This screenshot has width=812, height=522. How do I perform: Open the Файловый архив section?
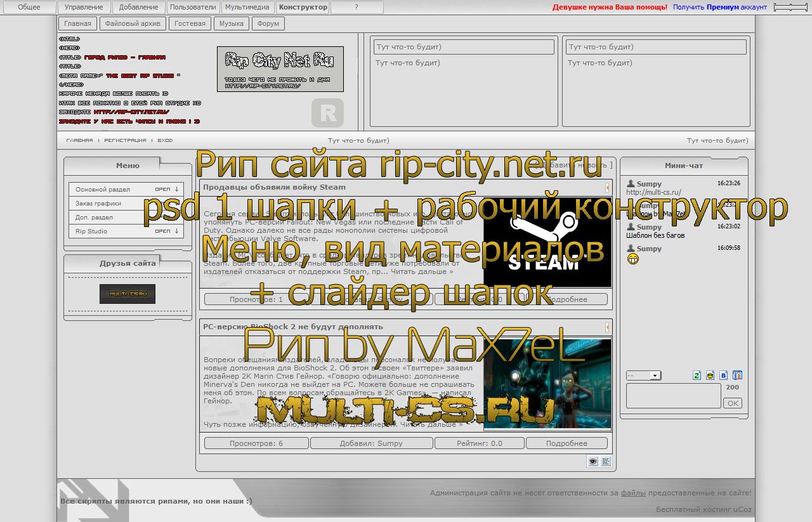[x=134, y=23]
